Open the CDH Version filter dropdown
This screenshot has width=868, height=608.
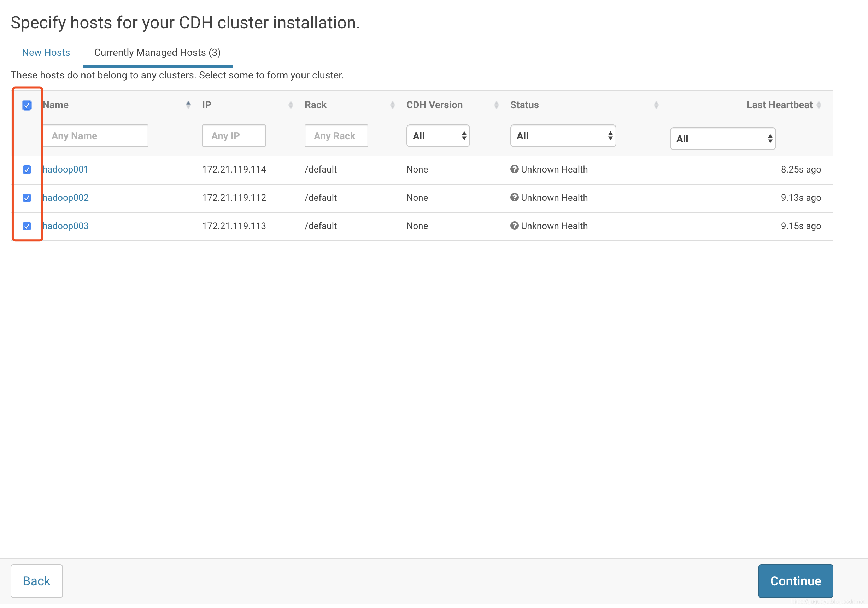438,136
